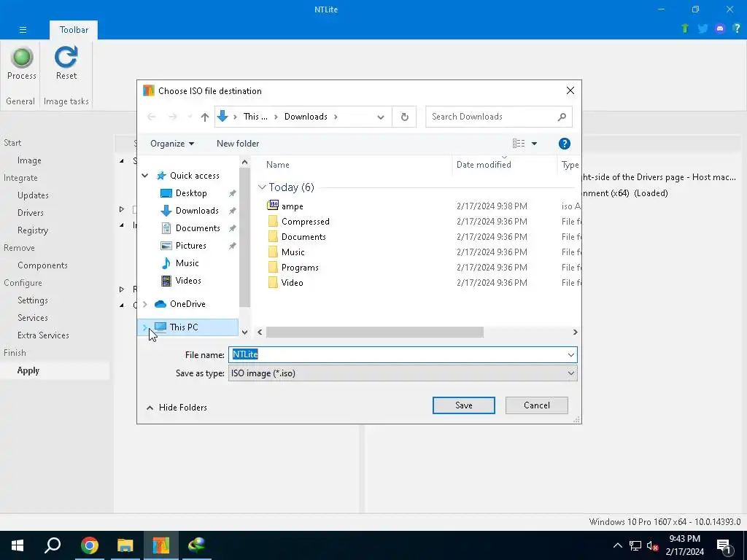Open the Registry page in sidebar
This screenshot has height=560, width=747.
33,230
